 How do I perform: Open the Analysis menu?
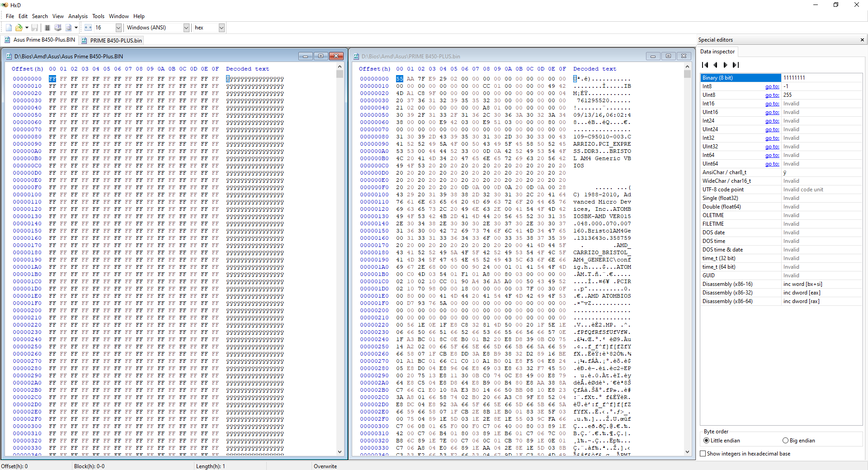[78, 16]
